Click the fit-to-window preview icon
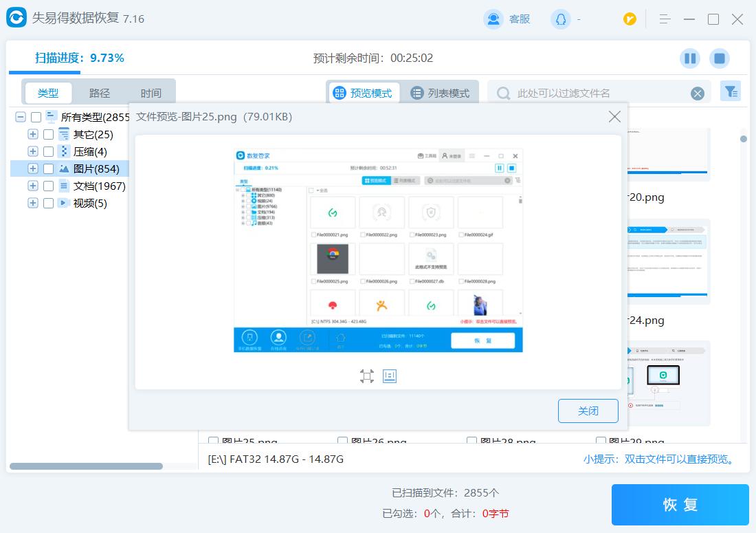756x533 pixels. (x=367, y=376)
